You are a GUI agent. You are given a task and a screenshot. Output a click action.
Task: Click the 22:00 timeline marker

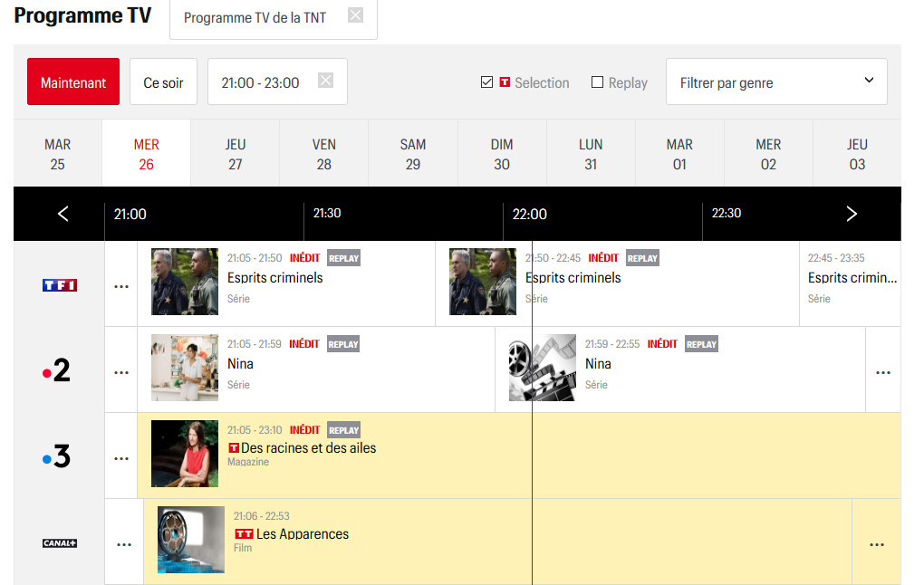click(530, 214)
